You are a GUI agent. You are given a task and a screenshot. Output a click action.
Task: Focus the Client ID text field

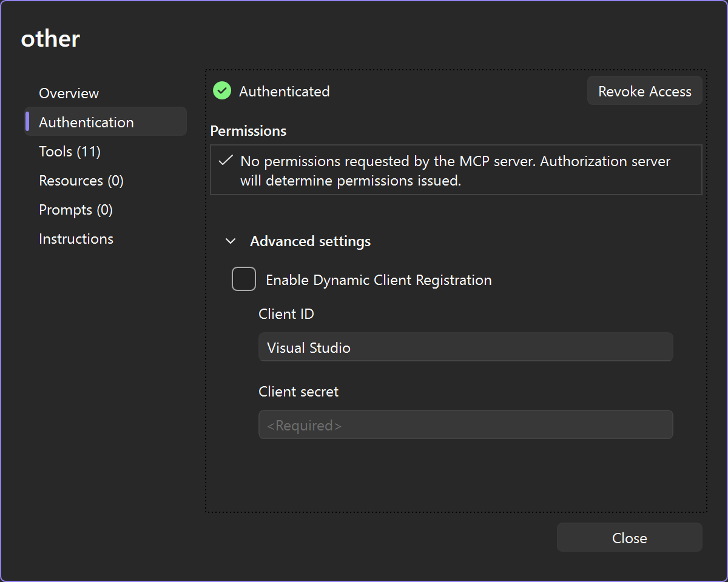pos(466,347)
